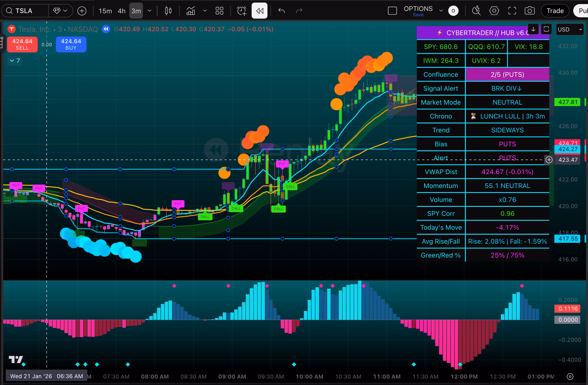Expand the timeframe interval dropdown arrow
Viewport: 588px width, 385px height.
(x=150, y=11)
